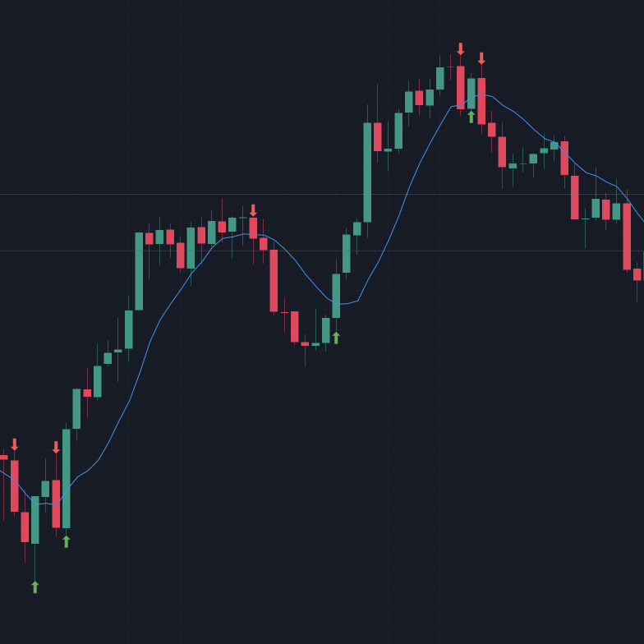Image resolution: width=644 pixels, height=644 pixels.
Task: Select the long red candle near right edge
Action: 627,237
